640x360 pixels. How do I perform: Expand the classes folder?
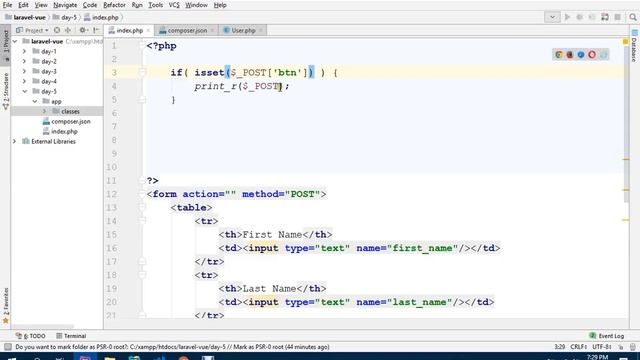(44, 111)
